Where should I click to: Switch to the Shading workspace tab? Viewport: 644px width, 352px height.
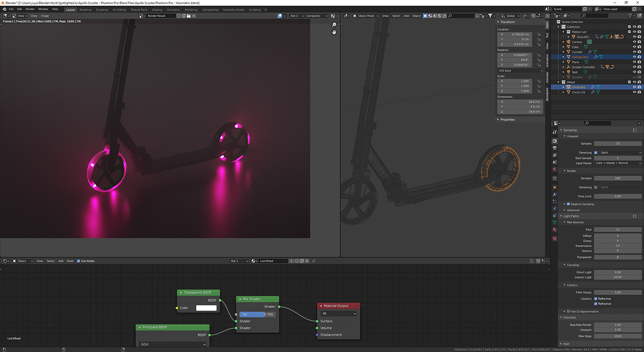(157, 9)
